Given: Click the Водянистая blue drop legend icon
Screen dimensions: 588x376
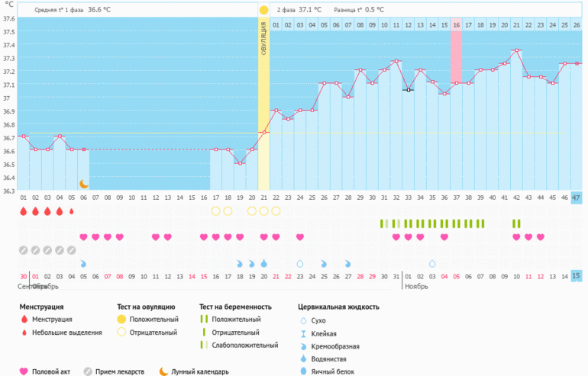Looking at the screenshot, I should pos(304,358).
